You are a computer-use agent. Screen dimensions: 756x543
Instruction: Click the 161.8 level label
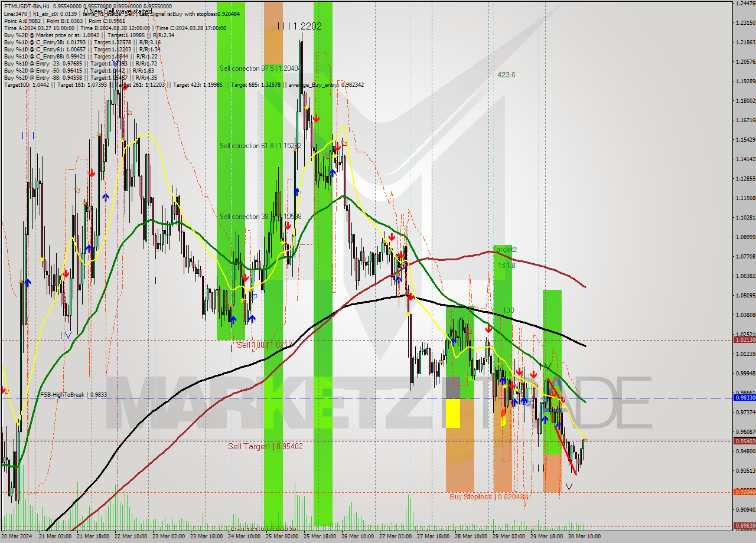pos(507,266)
